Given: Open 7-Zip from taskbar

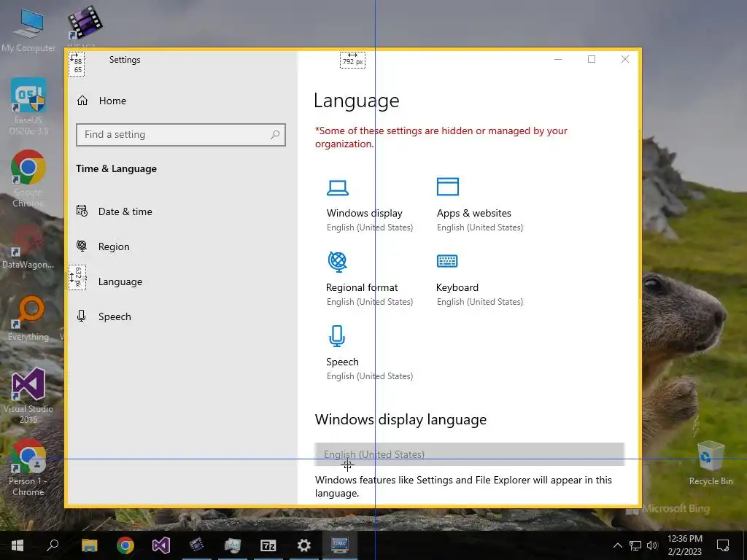Looking at the screenshot, I should pyautogui.click(x=268, y=545).
